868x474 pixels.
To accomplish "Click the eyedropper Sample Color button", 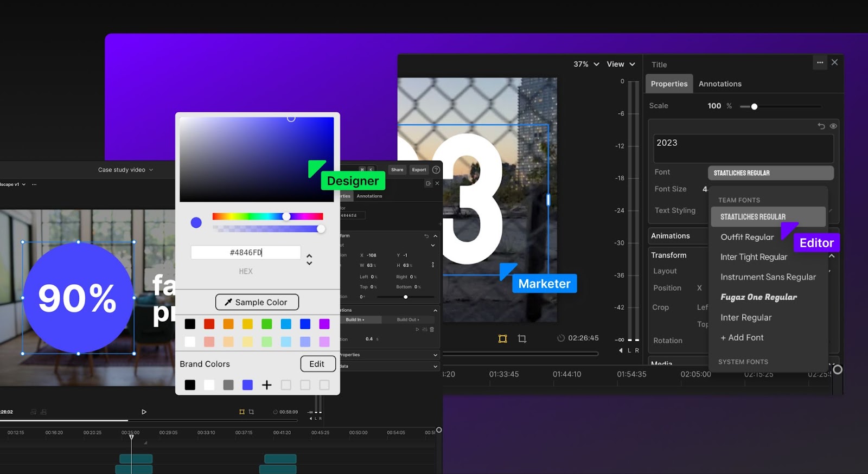I will (x=257, y=302).
